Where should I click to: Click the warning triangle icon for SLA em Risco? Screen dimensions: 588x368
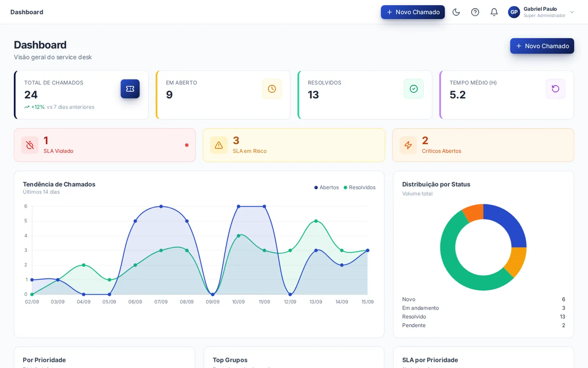tap(219, 145)
